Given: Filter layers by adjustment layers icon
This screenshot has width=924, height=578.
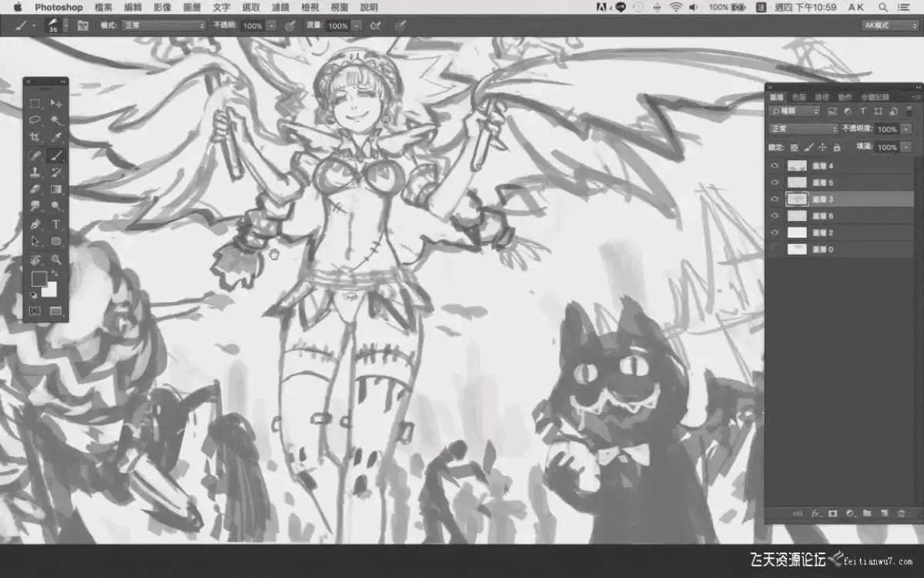Looking at the screenshot, I should pyautogui.click(x=848, y=112).
